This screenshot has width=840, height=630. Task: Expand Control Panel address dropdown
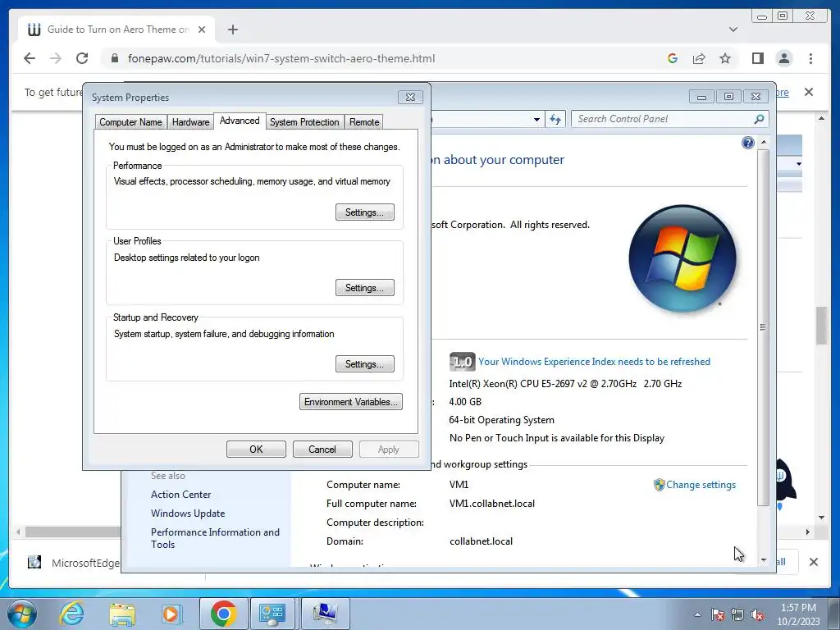(536, 119)
